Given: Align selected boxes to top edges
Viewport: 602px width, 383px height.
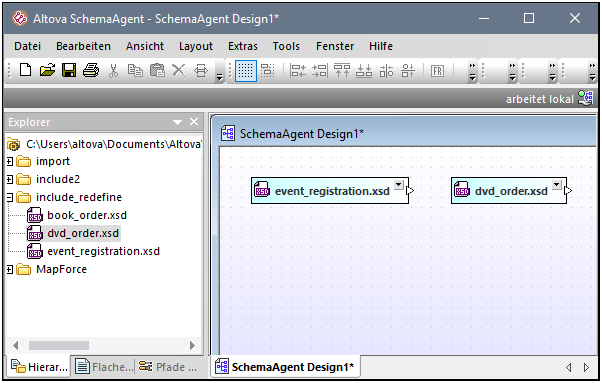Looking at the screenshot, I should click(342, 71).
